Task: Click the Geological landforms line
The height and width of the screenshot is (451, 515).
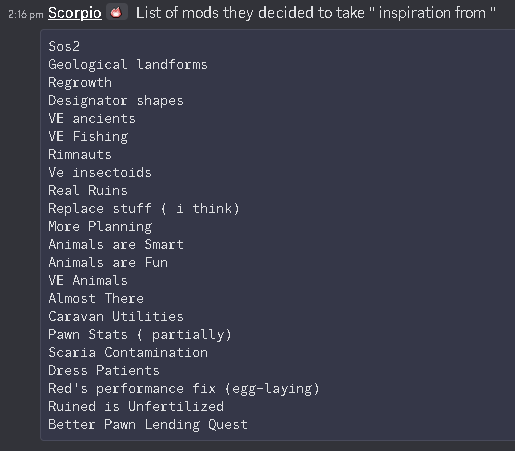Action: 128,64
